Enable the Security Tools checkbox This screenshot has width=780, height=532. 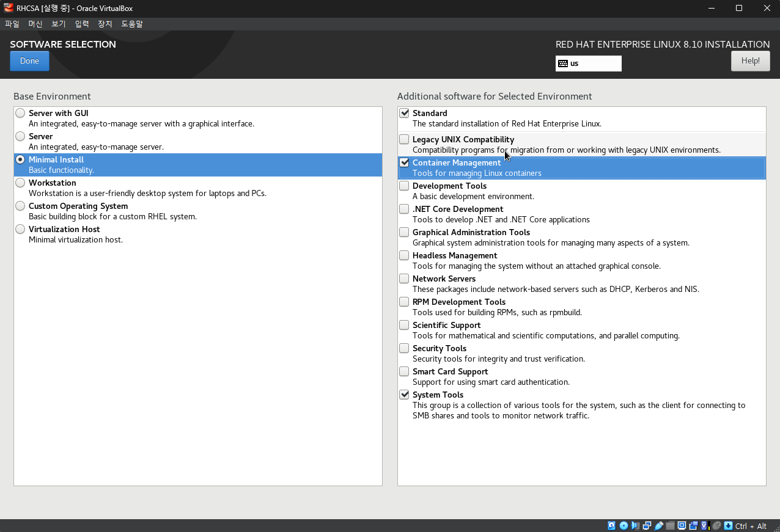tap(404, 348)
